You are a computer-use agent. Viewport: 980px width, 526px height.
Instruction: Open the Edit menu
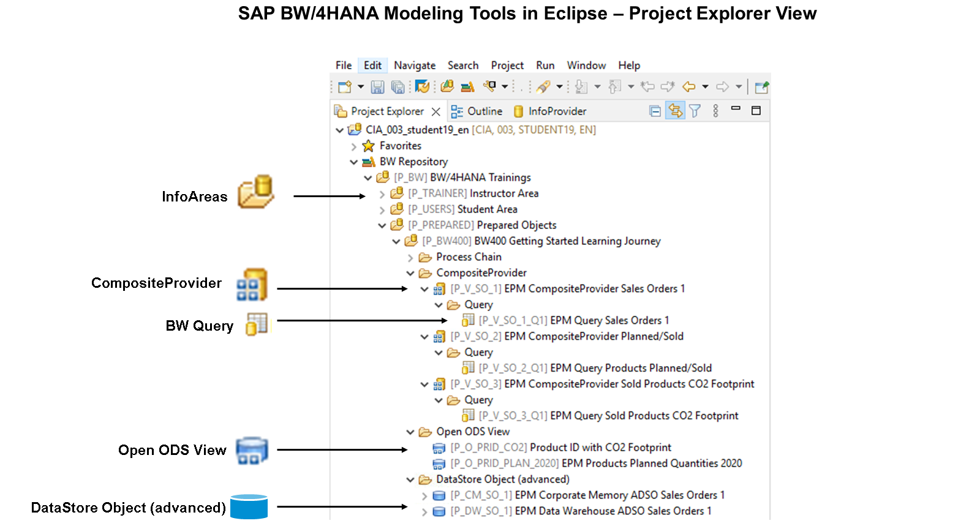click(x=372, y=66)
